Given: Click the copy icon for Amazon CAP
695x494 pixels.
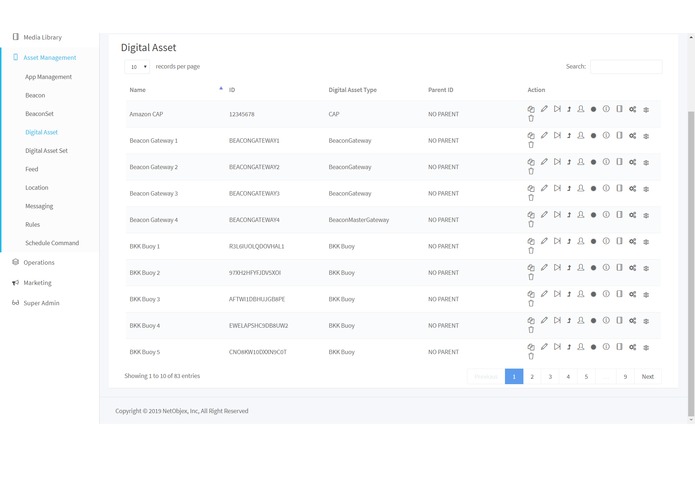Looking at the screenshot, I should click(x=531, y=109).
